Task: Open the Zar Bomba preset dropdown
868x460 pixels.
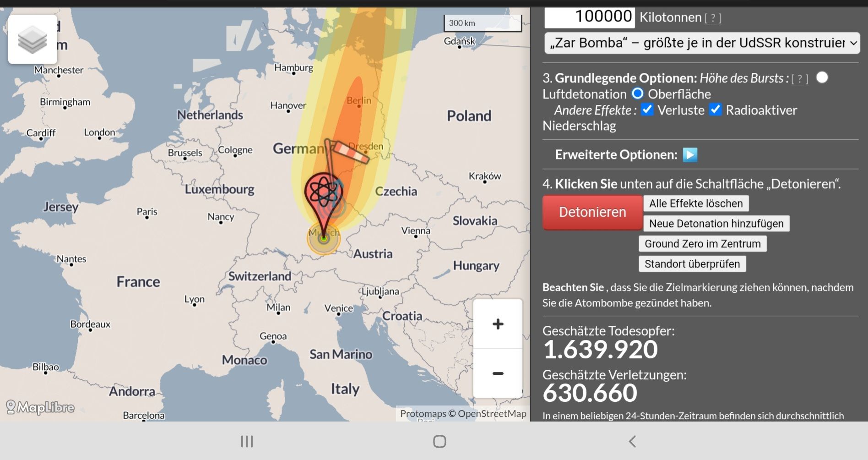Action: pos(701,43)
